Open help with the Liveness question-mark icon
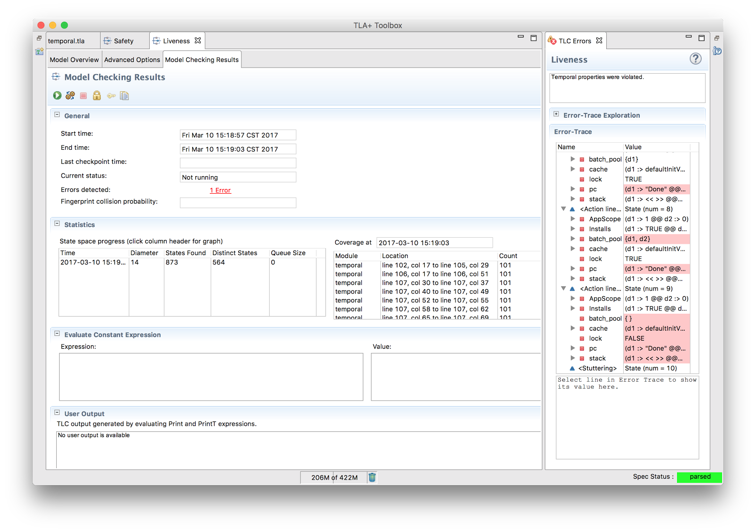This screenshot has width=756, height=532. click(x=696, y=59)
